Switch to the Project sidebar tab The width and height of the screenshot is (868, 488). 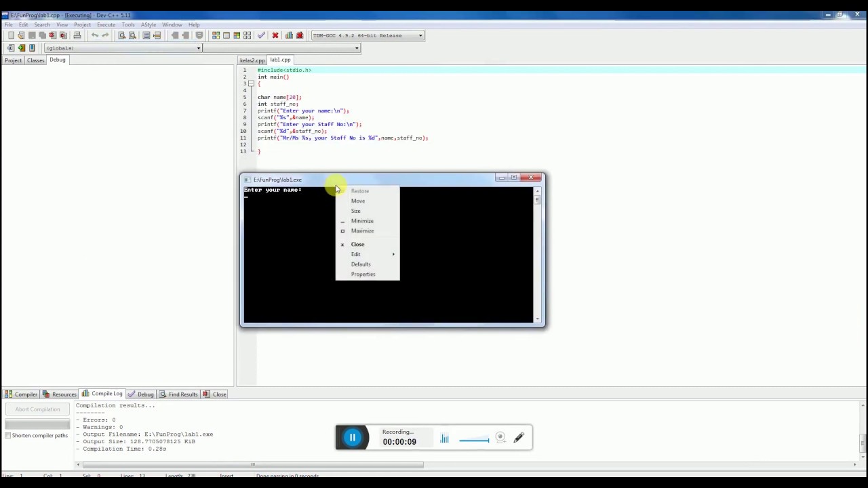[13, 60]
